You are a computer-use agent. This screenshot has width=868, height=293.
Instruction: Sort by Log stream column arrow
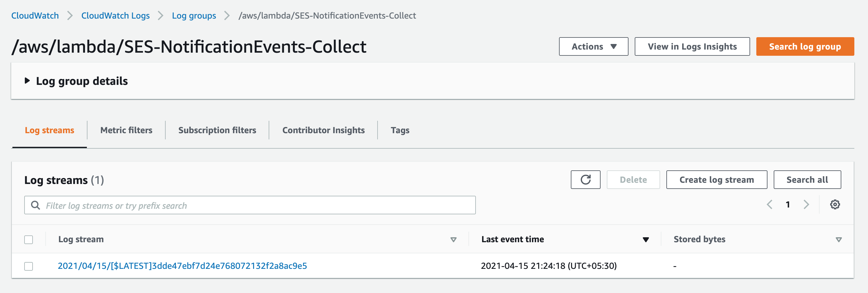453,239
